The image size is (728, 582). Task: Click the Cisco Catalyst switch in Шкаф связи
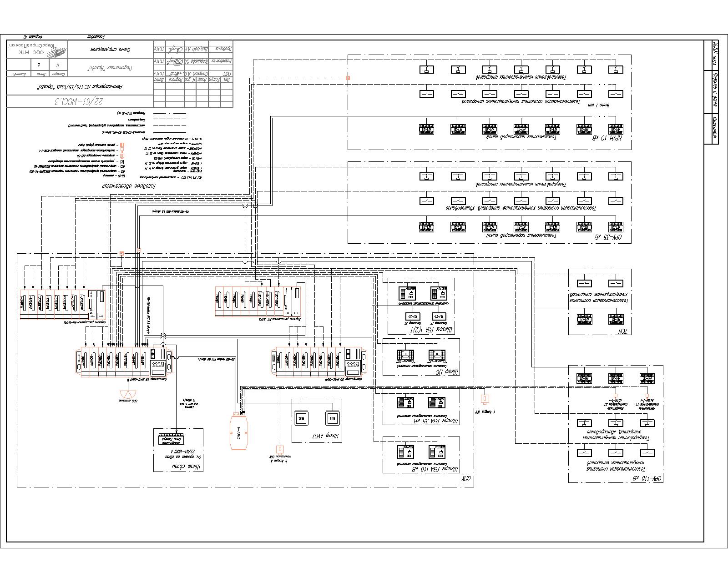[x=172, y=439]
